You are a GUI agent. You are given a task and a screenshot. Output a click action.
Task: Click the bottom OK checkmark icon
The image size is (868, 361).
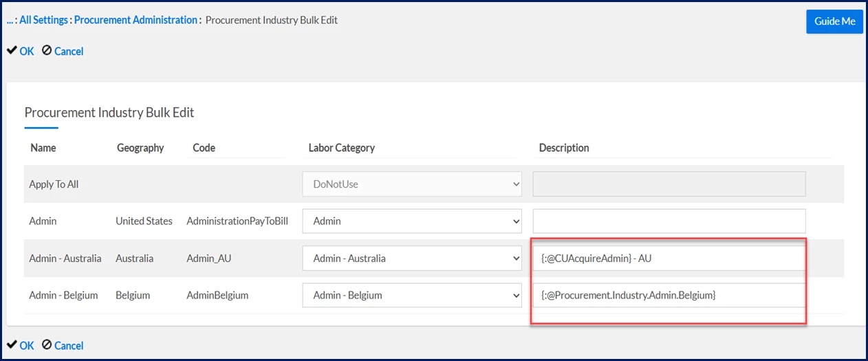click(12, 344)
